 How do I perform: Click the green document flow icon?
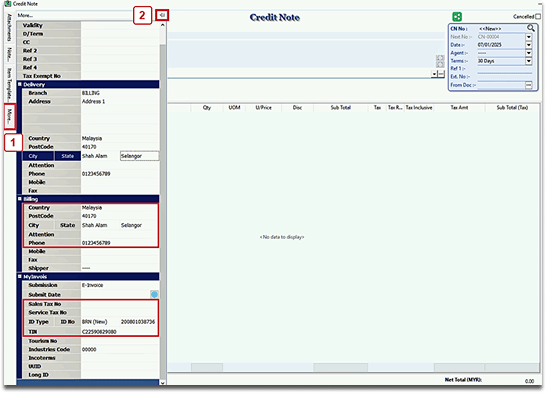tap(457, 16)
